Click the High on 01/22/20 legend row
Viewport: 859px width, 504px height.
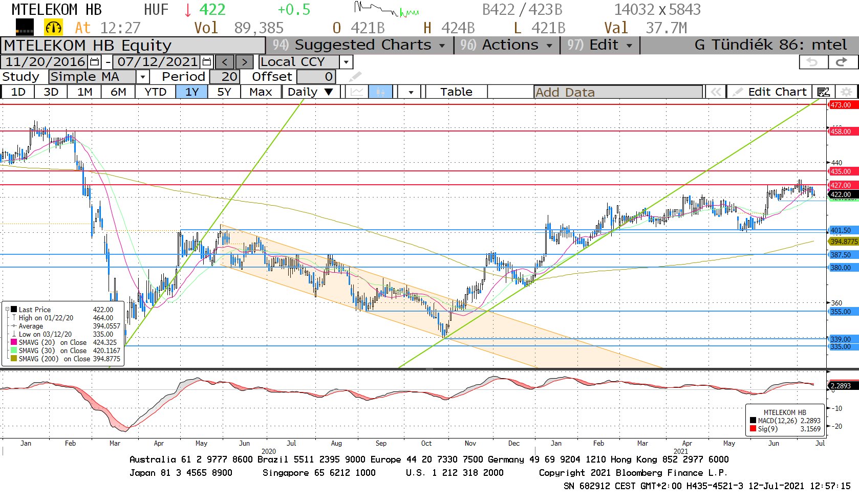[x=66, y=318]
